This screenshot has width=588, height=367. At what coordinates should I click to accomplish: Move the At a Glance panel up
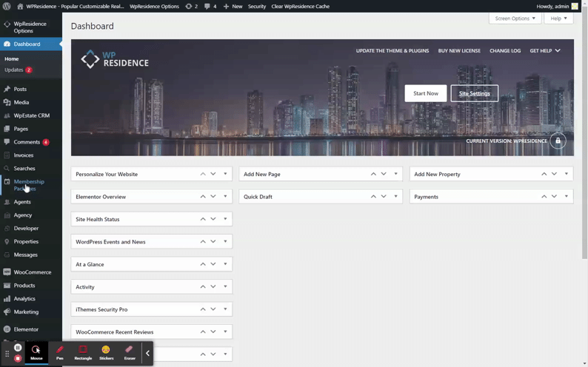point(203,264)
